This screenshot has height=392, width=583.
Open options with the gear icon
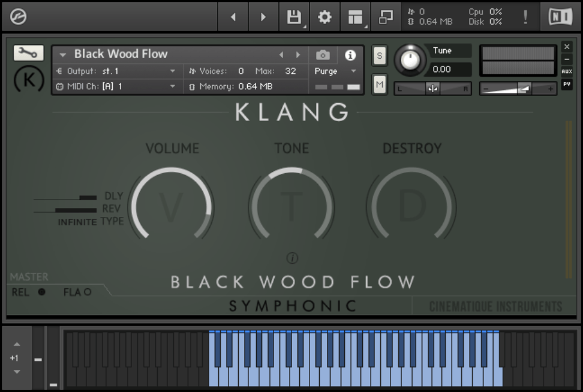(x=324, y=17)
